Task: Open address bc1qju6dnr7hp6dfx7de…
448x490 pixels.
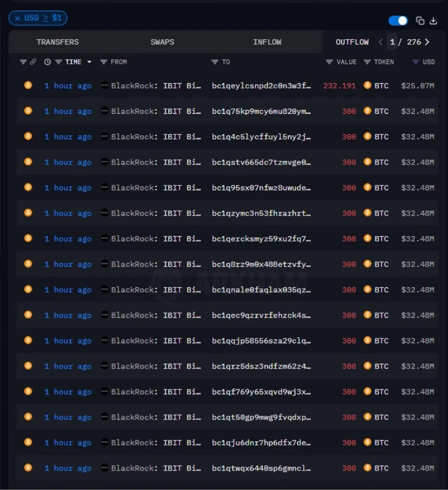Action: [x=261, y=443]
